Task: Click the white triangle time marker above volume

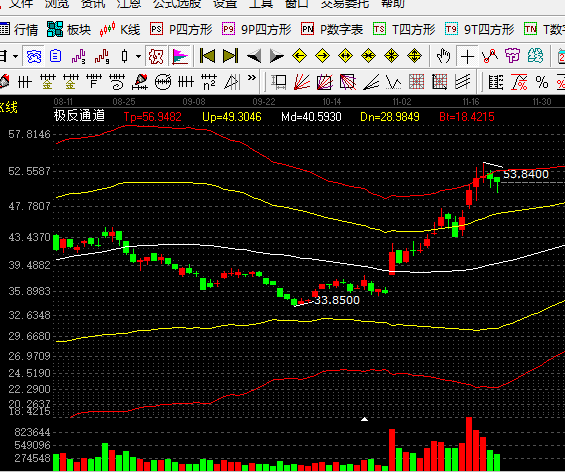Action: 365,419
